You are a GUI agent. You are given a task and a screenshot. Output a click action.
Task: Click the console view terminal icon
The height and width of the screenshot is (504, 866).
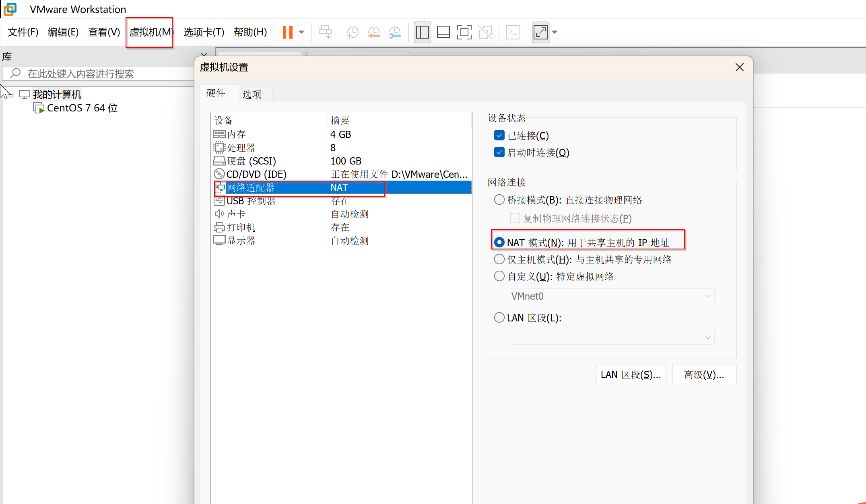coord(513,32)
